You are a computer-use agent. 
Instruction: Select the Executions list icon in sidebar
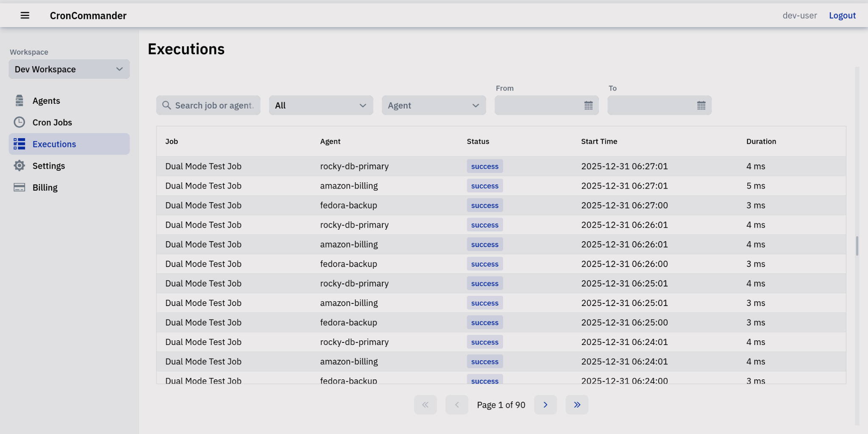click(19, 144)
